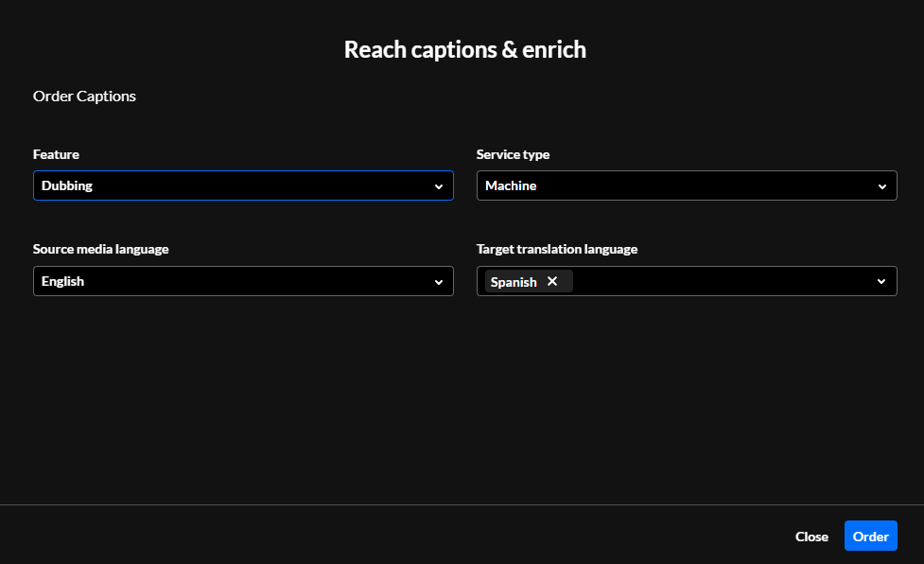This screenshot has width=924, height=564.
Task: Click the Target translation language label
Action: pos(557,249)
